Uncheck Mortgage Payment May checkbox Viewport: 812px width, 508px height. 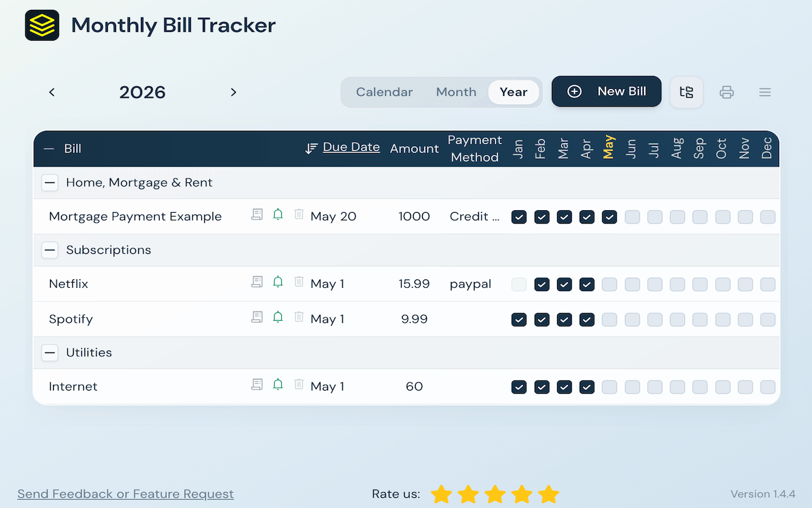tap(610, 217)
